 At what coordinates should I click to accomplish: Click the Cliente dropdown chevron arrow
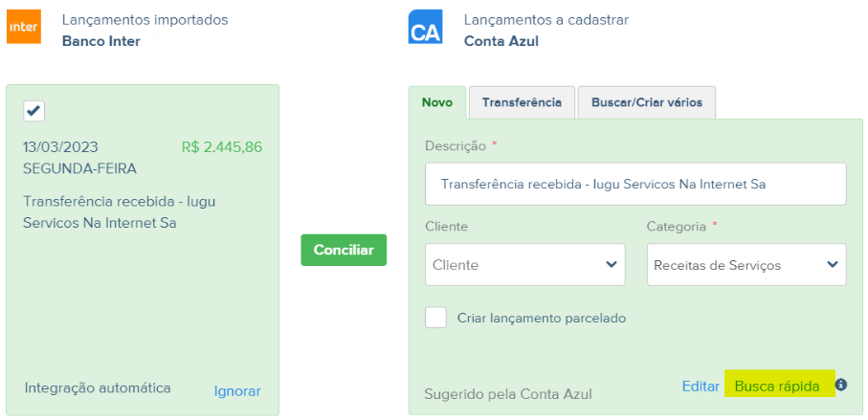coord(612,264)
